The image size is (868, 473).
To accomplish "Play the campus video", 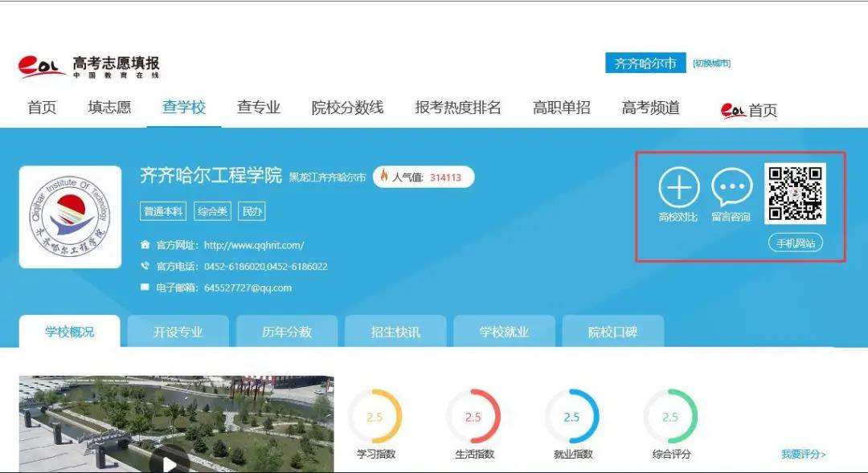I will pos(170,462).
